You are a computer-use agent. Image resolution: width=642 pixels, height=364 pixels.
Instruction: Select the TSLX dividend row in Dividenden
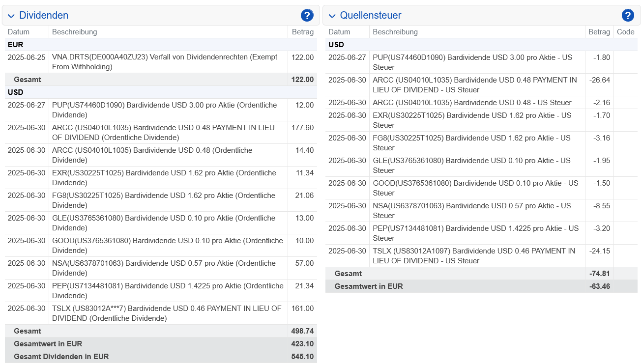point(167,313)
